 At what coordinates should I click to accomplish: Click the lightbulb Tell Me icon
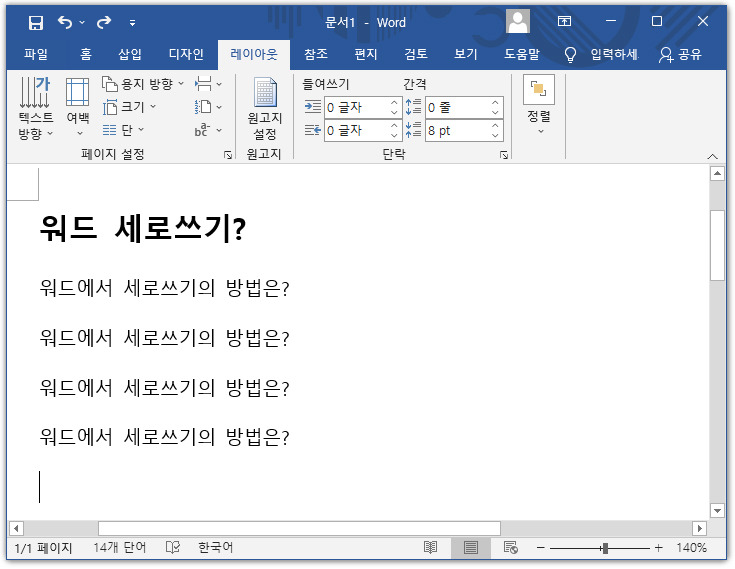[x=570, y=55]
